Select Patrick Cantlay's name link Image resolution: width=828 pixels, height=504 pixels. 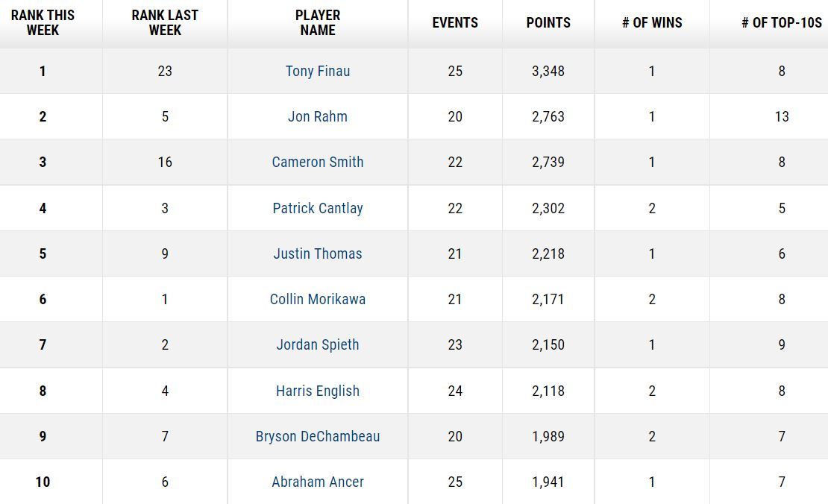click(x=318, y=209)
